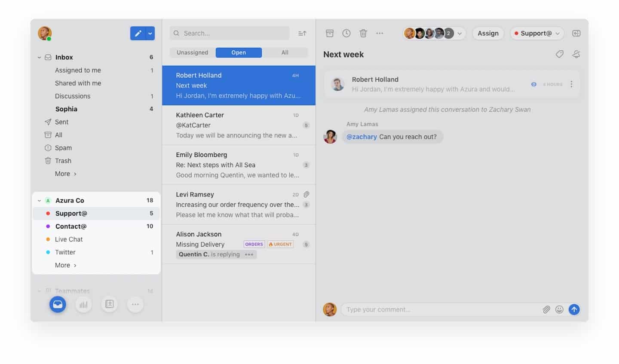Select the Twitter channel
The width and height of the screenshot is (619, 364).
[x=96, y=252]
